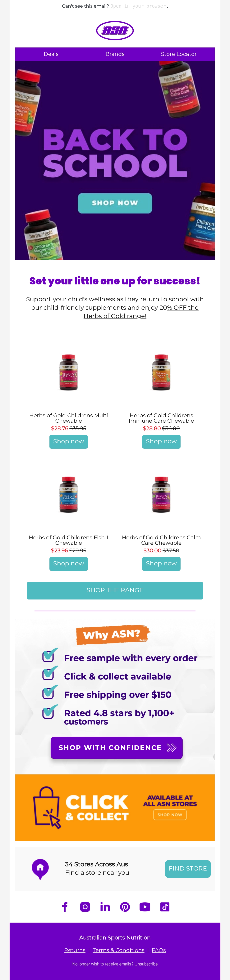Open the Terms & Conditions link
Screen dimensions: 230x980
118,950
